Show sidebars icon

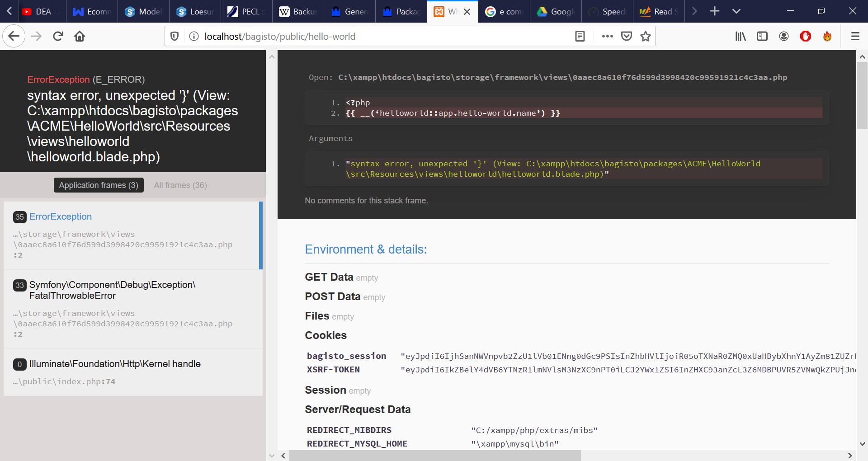tap(762, 36)
